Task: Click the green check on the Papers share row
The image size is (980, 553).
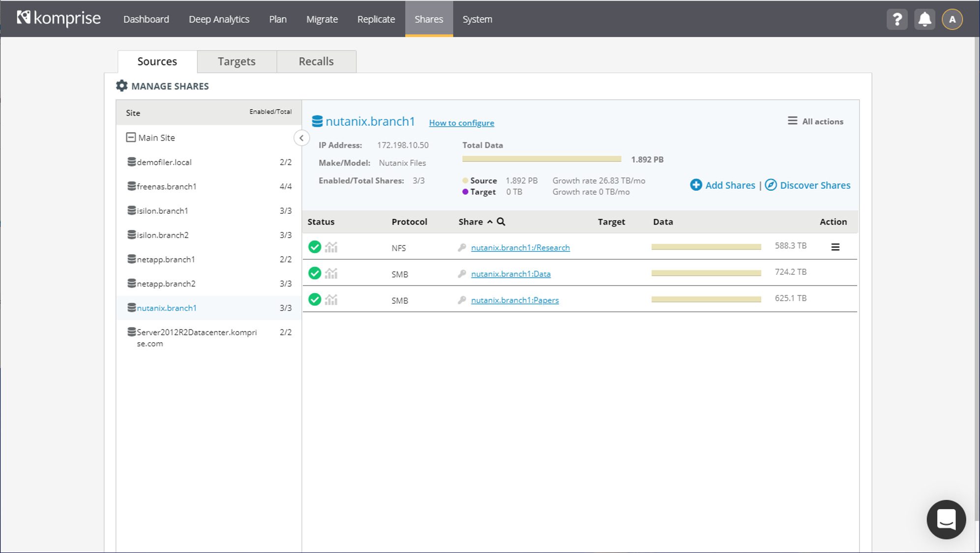Action: (316, 299)
